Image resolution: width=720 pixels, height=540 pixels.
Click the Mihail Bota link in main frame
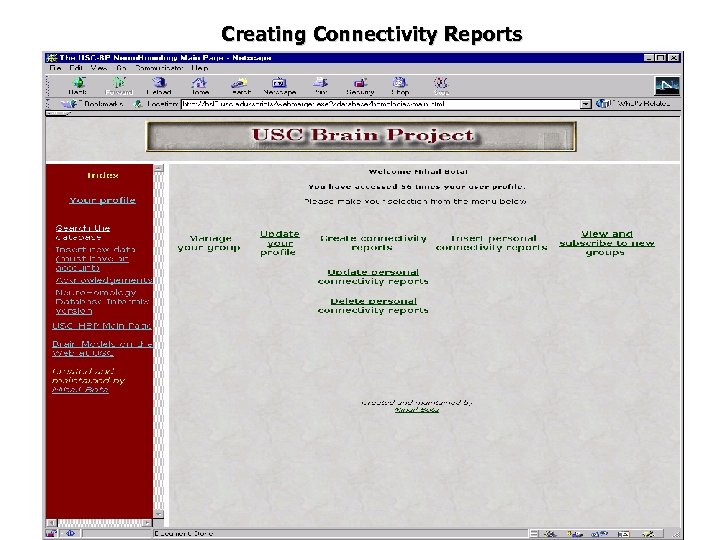coord(417,410)
